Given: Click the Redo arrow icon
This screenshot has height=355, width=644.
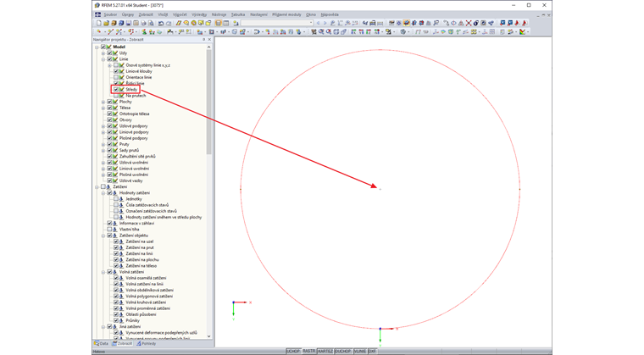Looking at the screenshot, I should [169, 23].
